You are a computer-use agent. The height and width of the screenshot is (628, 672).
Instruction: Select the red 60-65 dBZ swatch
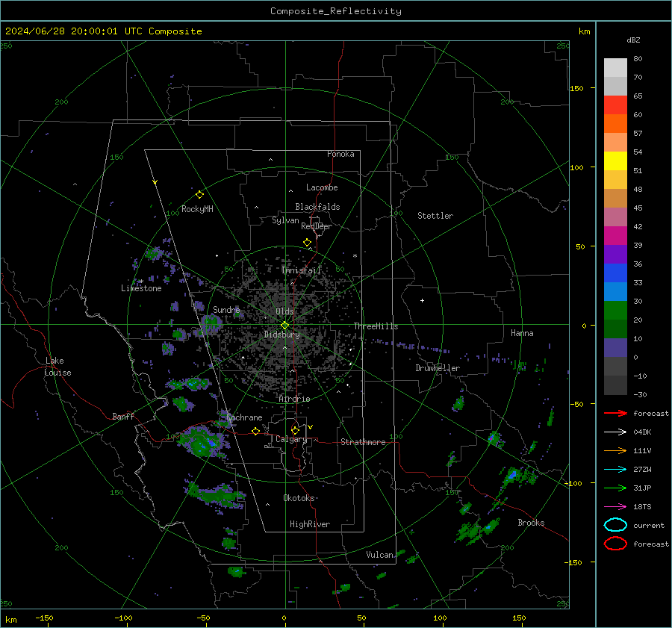pos(615,105)
